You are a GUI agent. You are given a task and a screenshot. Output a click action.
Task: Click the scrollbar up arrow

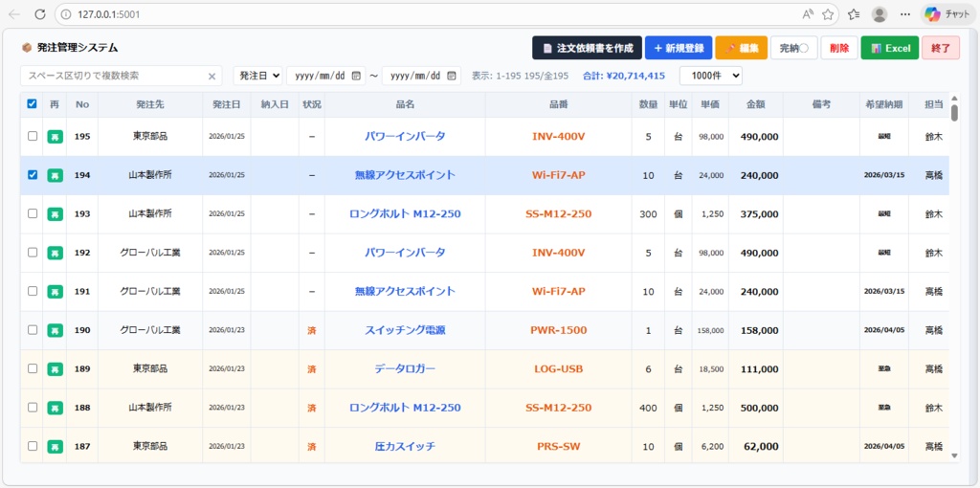click(x=954, y=99)
